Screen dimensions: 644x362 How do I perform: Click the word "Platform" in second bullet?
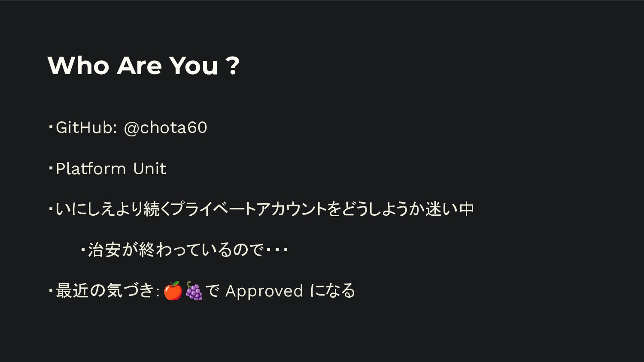point(91,169)
